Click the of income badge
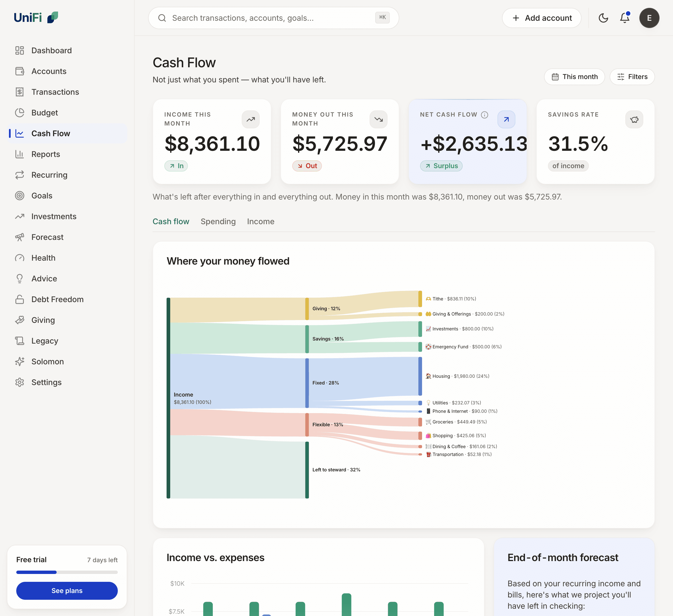Screen dimensions: 673x616 pos(568,166)
